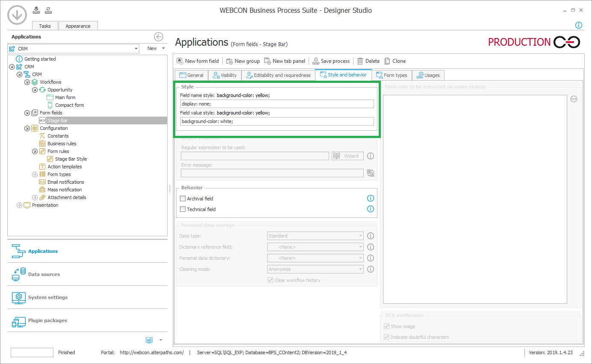Screen dimensions: 592x364
Task: Open the Form types tab
Action: (x=392, y=75)
